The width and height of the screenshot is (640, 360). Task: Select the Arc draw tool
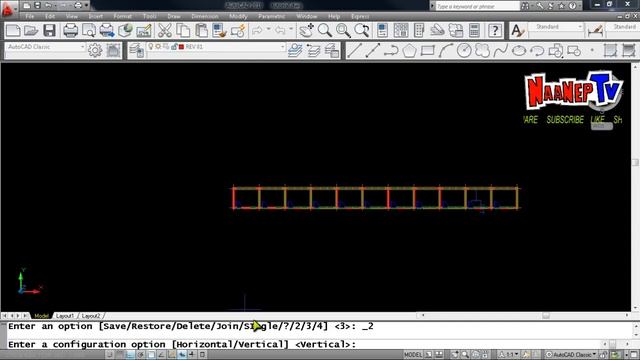click(446, 51)
